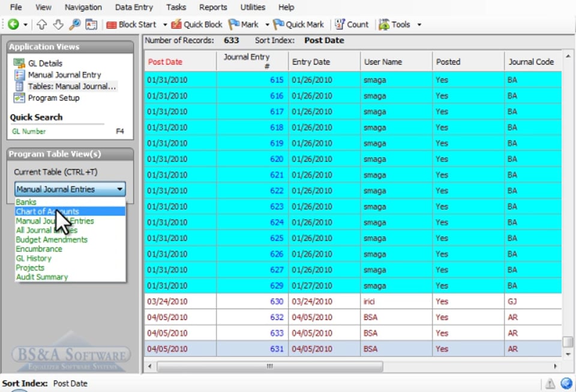This screenshot has height=392, width=576.
Task: Click the green back arrow icon
Action: tap(13, 25)
